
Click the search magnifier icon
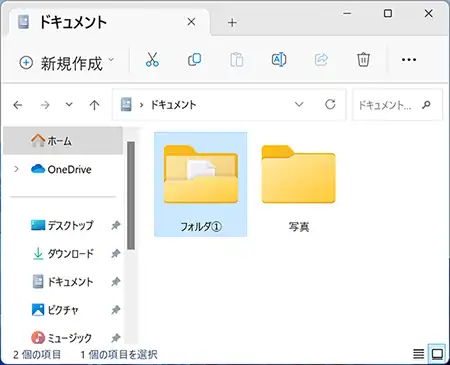[426, 105]
